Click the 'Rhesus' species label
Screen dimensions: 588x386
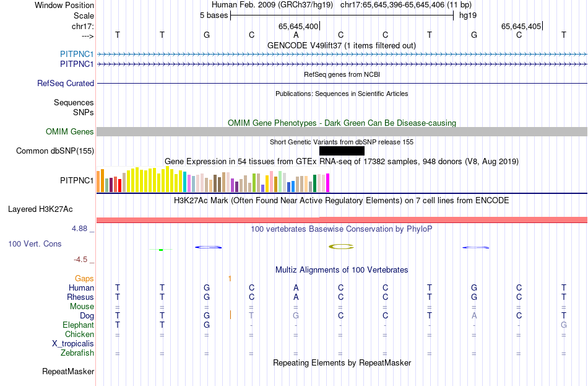coord(80,297)
